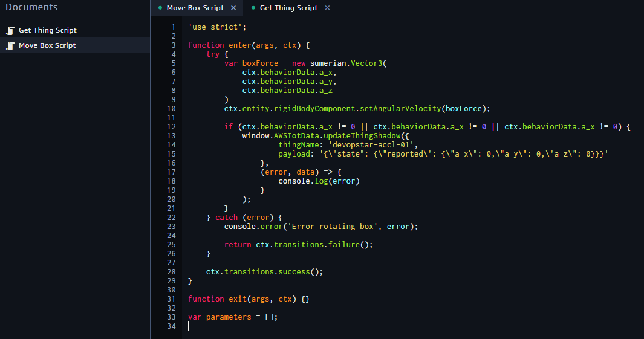Screen dimensions: 644x339
Task: Click the Move Box Script file icon
Action: pyautogui.click(x=10, y=45)
